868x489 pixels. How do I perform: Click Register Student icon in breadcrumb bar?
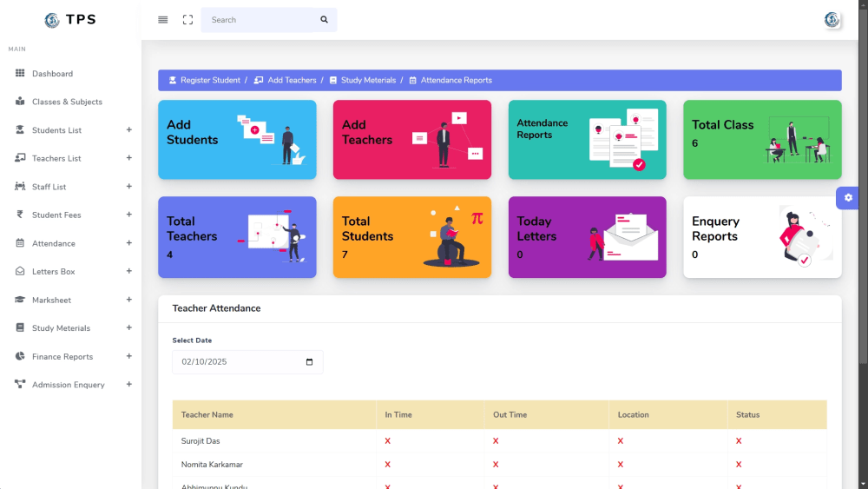[173, 80]
